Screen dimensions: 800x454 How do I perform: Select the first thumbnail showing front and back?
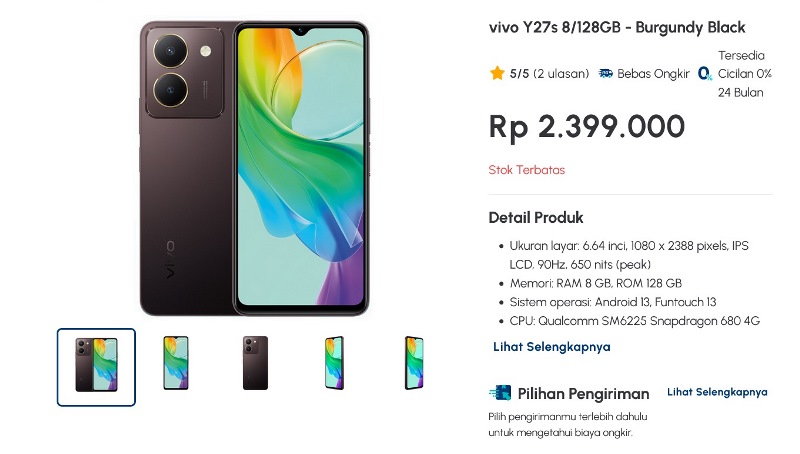[x=96, y=367]
